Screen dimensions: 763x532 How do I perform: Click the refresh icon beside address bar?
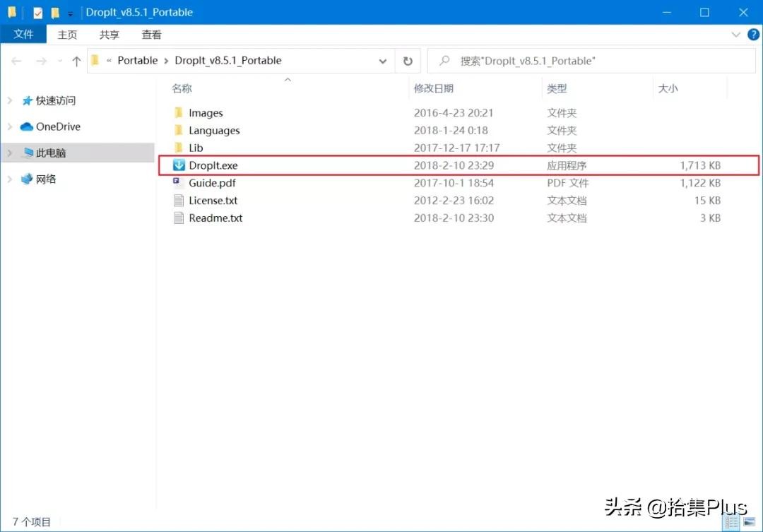click(x=408, y=61)
